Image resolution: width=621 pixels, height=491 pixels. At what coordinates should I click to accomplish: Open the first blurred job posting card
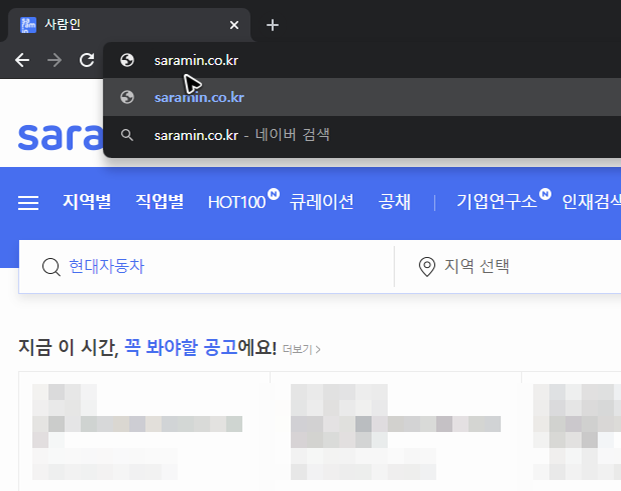click(144, 431)
